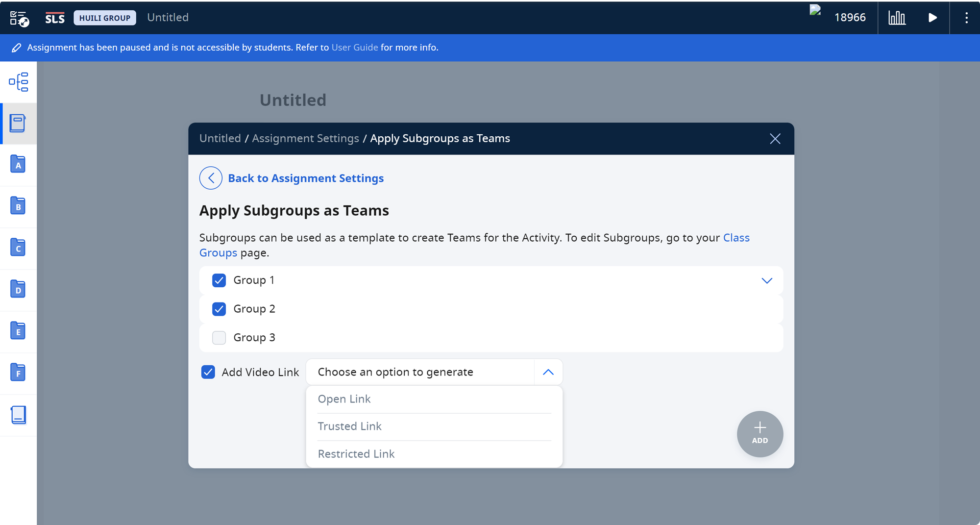Screen dimensions: 980x525
Task: Open section A in sidebar
Action: point(18,164)
